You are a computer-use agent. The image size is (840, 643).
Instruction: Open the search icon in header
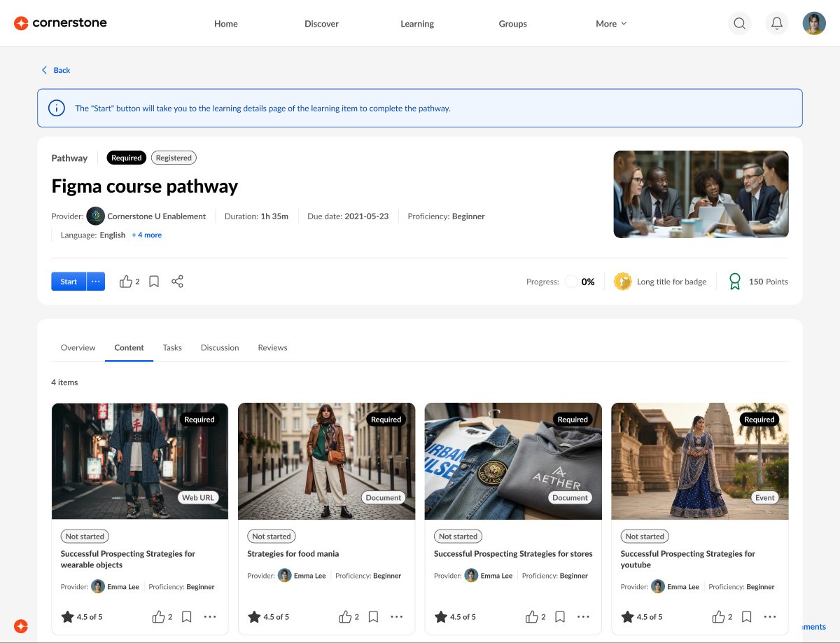tap(739, 23)
